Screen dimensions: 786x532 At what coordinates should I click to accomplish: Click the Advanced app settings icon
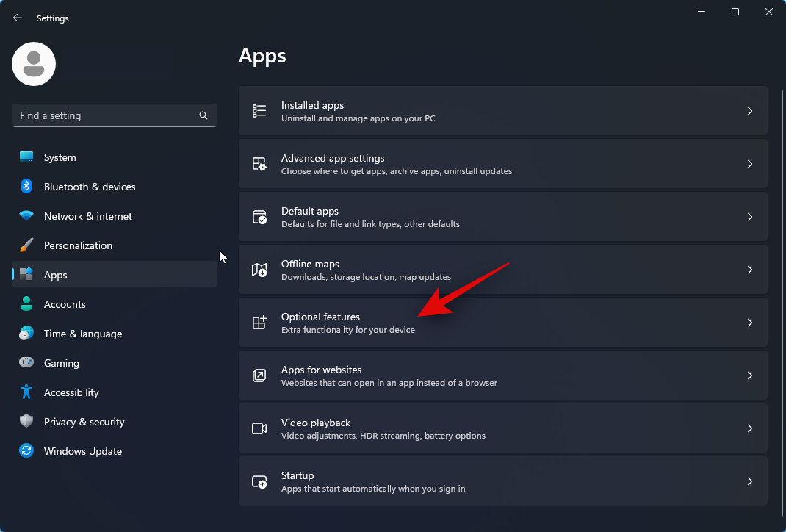click(259, 163)
